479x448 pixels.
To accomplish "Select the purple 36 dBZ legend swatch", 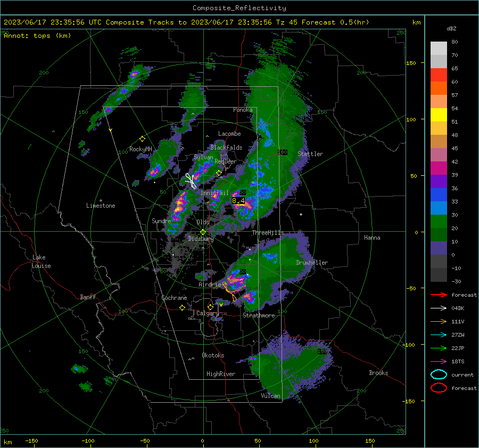I will (439, 181).
